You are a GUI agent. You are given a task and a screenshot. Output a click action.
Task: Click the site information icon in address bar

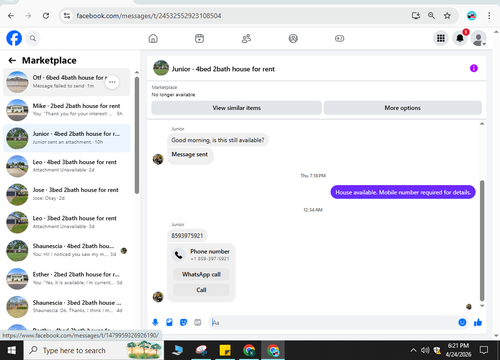tap(67, 16)
